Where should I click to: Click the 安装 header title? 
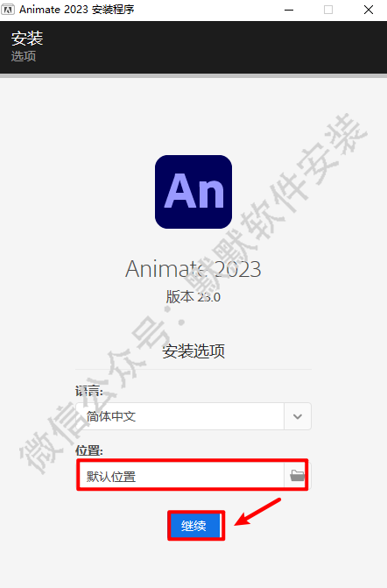[27, 39]
